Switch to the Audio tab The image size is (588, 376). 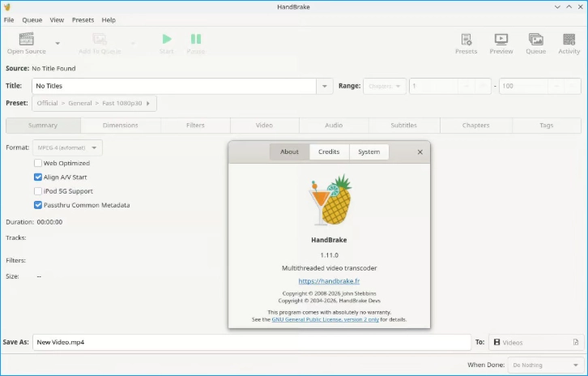[x=334, y=126]
